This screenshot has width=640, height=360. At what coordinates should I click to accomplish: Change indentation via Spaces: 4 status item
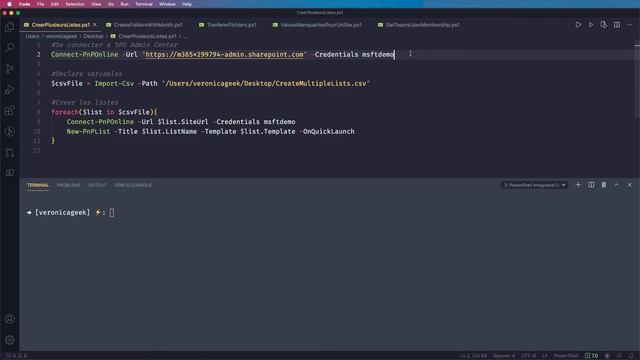pos(504,356)
